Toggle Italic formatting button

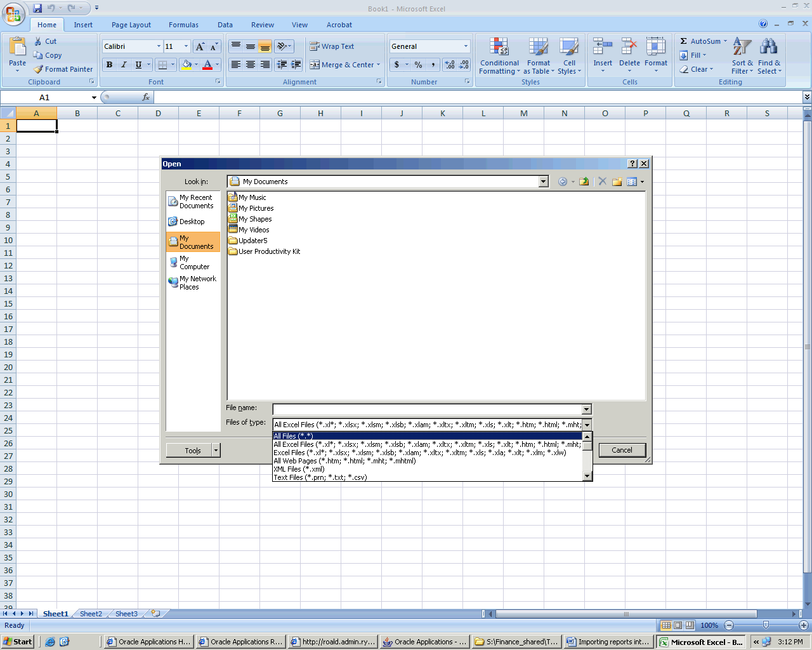pyautogui.click(x=124, y=65)
